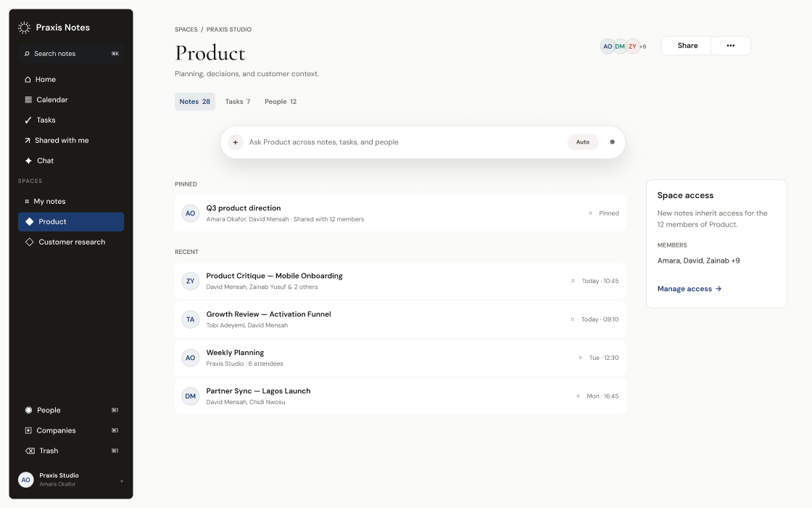Image resolution: width=812 pixels, height=508 pixels.
Task: Open Growth Review — Activation Funnel note
Action: coord(399,319)
